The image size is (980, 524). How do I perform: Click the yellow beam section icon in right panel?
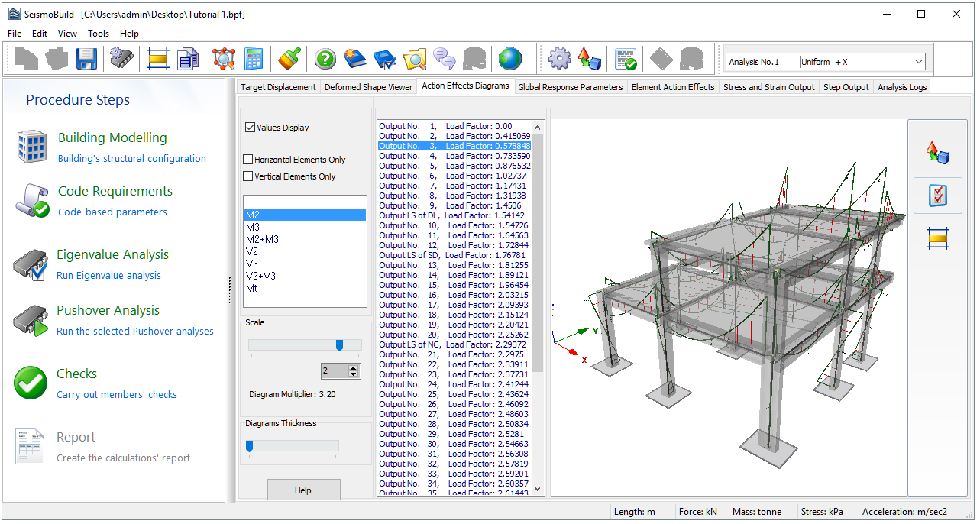937,238
